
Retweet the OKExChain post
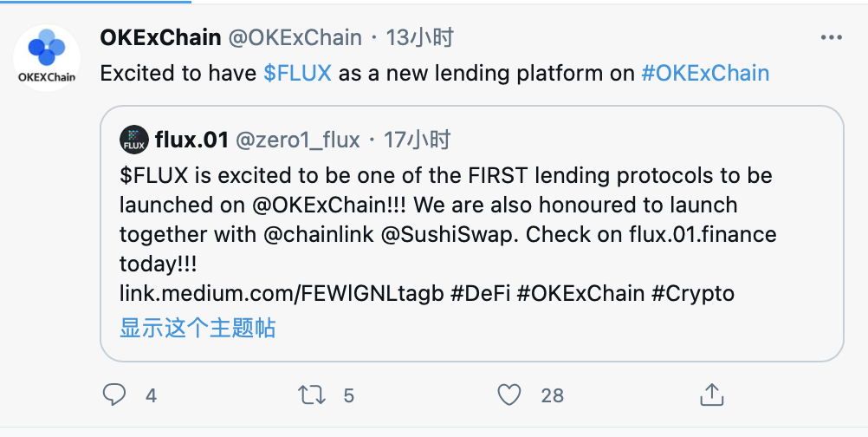(311, 395)
